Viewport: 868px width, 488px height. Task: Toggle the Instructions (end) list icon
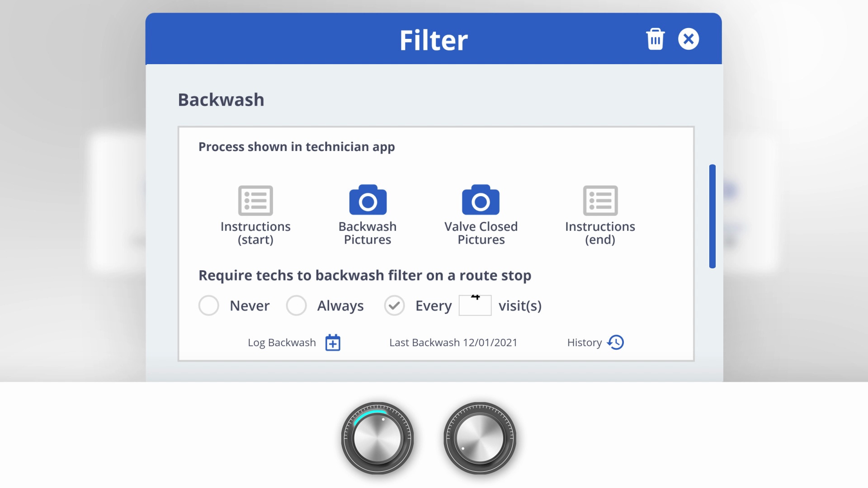click(x=600, y=200)
